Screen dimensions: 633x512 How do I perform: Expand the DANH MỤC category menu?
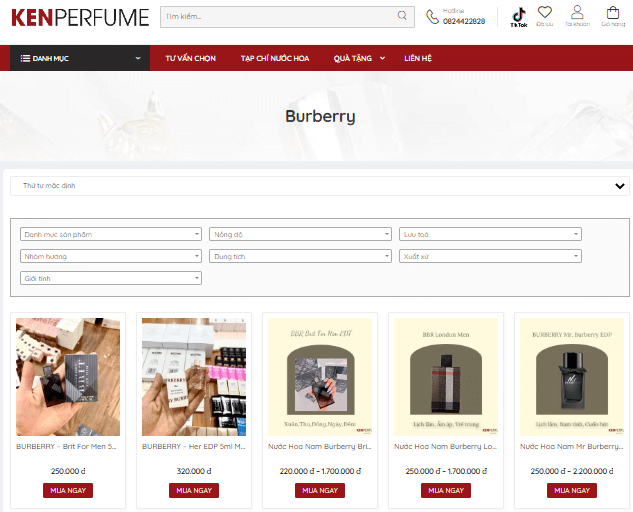(x=80, y=58)
